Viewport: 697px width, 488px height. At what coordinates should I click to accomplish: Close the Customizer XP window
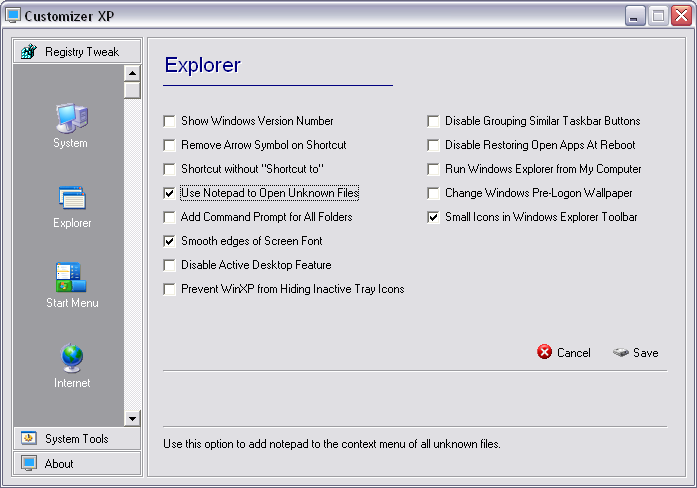(x=681, y=16)
